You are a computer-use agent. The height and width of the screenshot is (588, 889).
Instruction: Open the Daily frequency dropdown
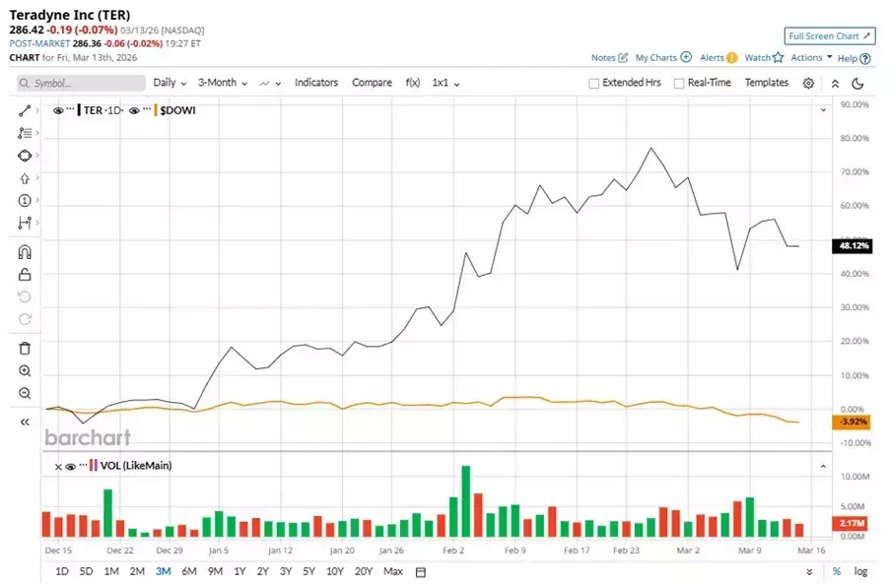[x=170, y=83]
